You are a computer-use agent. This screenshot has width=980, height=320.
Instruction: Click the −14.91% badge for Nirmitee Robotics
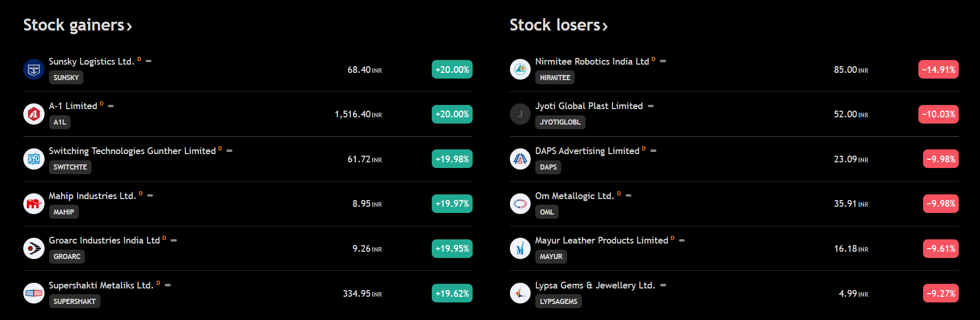(x=939, y=69)
